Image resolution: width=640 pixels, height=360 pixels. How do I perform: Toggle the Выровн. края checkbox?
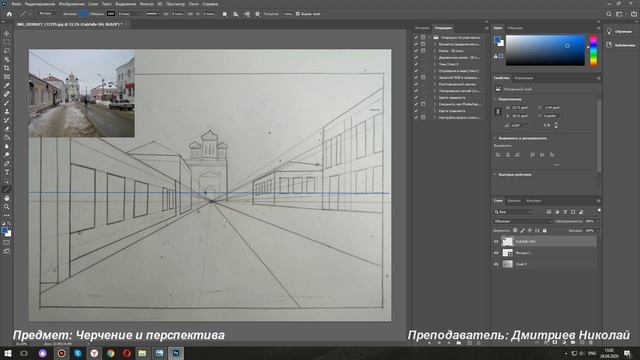(x=298, y=14)
